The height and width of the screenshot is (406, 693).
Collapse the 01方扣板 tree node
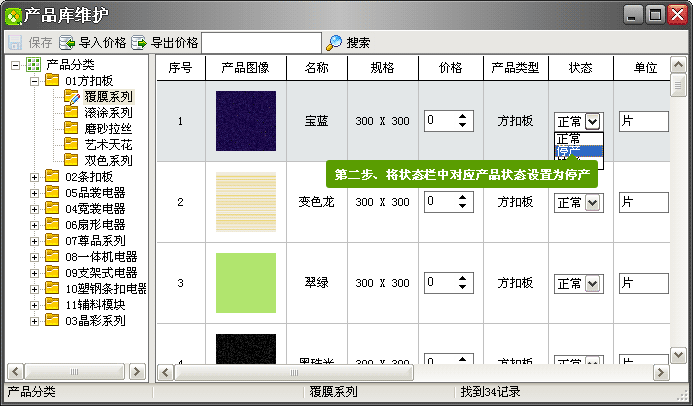pos(34,81)
